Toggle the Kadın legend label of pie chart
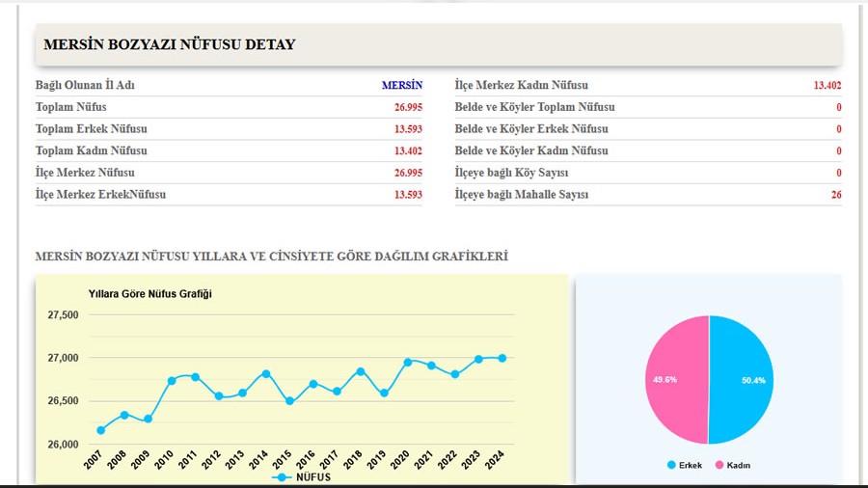The width and height of the screenshot is (868, 488). point(739,465)
